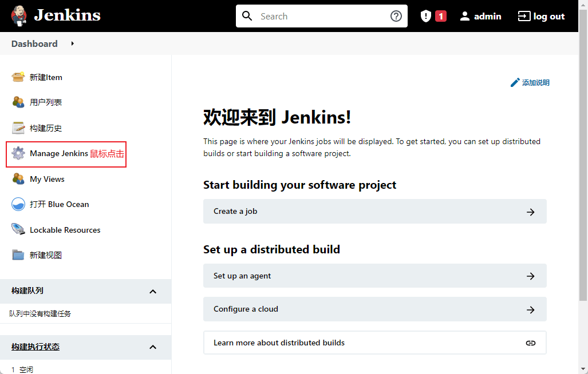Open the 用户列表 sidebar link
Screen dimensions: 588x374
(46, 102)
